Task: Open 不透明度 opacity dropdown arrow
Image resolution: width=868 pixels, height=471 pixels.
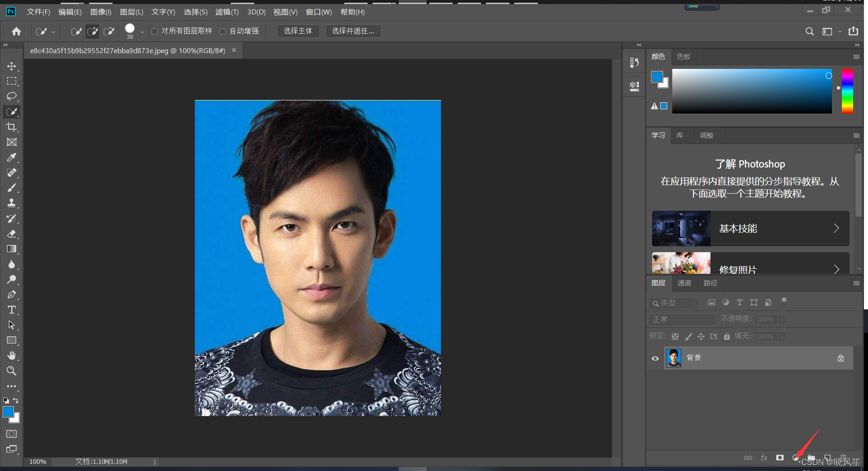Action: (x=782, y=319)
